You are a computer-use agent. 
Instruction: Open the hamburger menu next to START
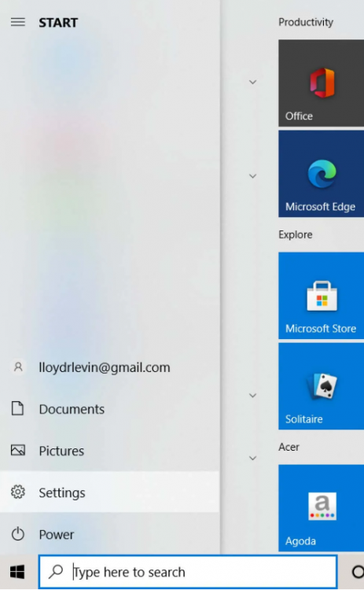coord(17,22)
